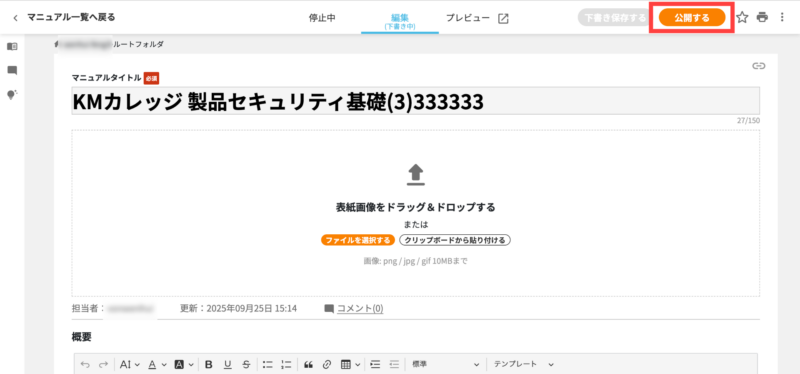Click the print icon
This screenshot has width=800, height=374.
coord(762,18)
